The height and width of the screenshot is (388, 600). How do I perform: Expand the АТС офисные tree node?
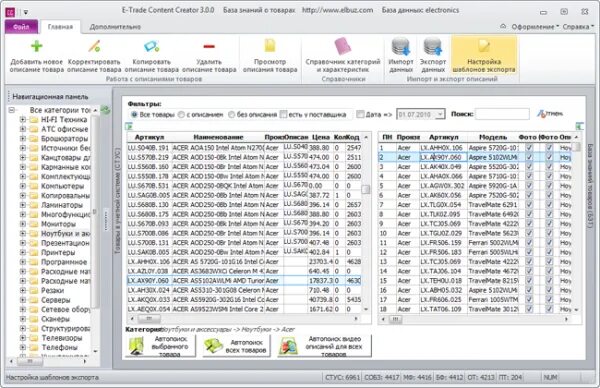23,129
